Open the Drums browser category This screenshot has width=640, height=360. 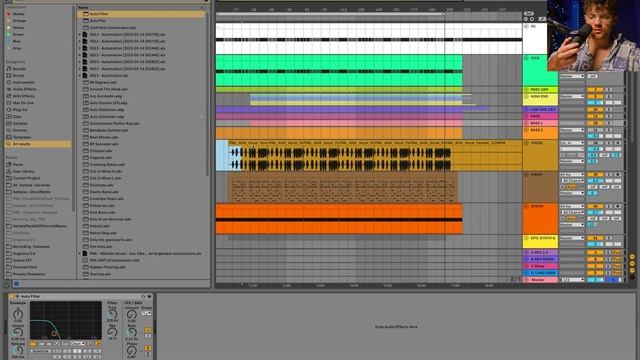coord(18,76)
